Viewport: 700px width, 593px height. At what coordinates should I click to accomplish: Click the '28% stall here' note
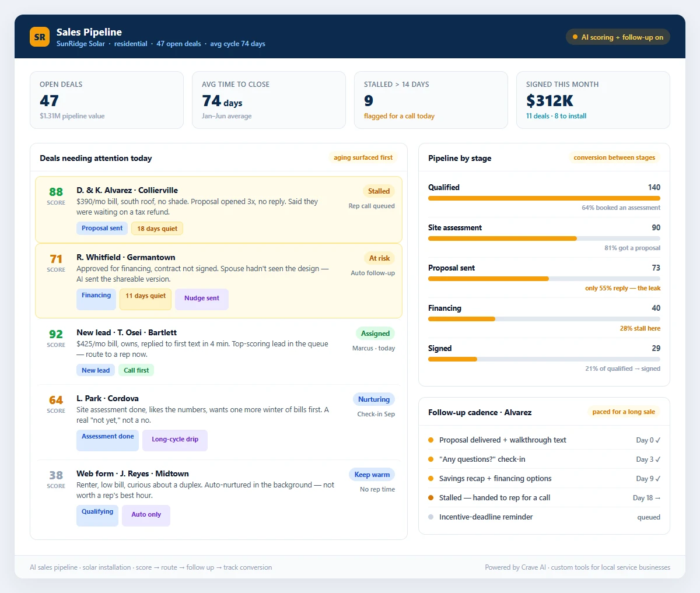[640, 328]
